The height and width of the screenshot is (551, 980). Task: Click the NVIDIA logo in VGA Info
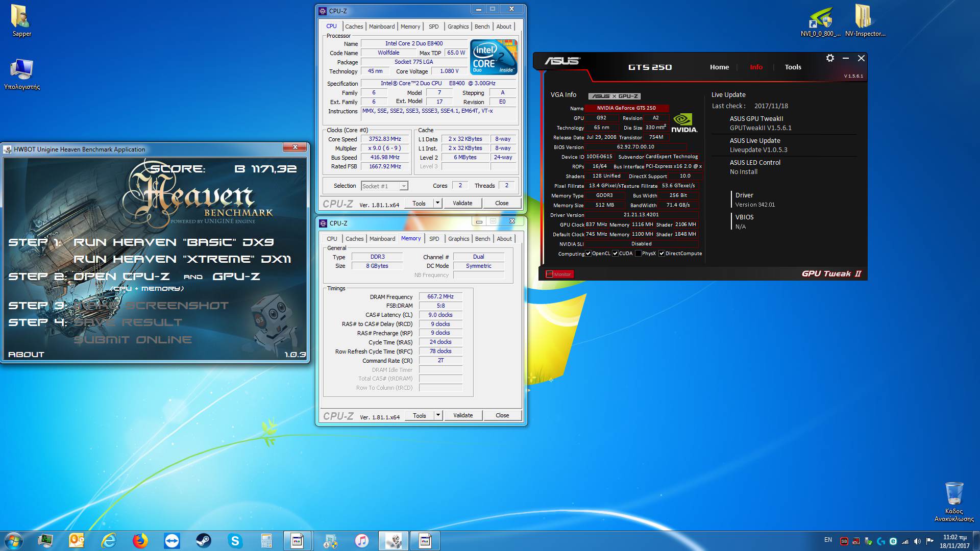pyautogui.click(x=684, y=123)
